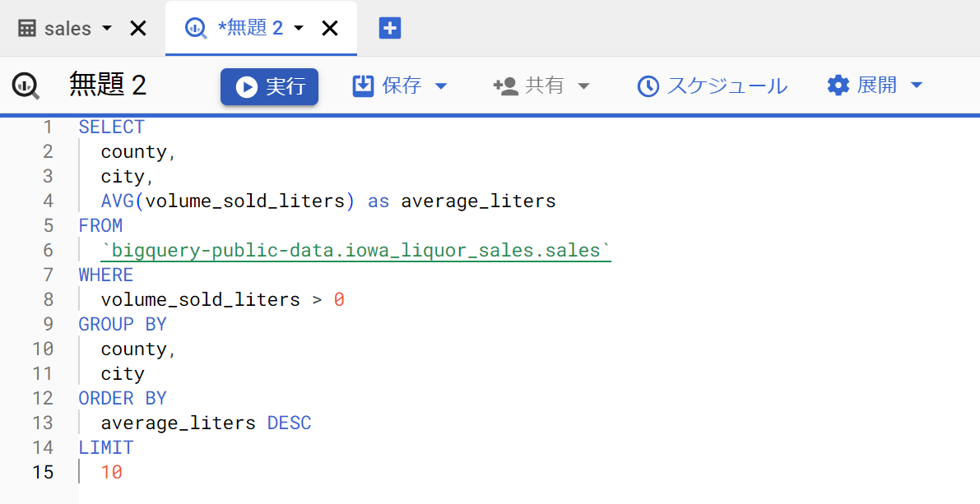The width and height of the screenshot is (980, 504).
Task: Click the AVG function on line 4
Action: pyautogui.click(x=117, y=201)
